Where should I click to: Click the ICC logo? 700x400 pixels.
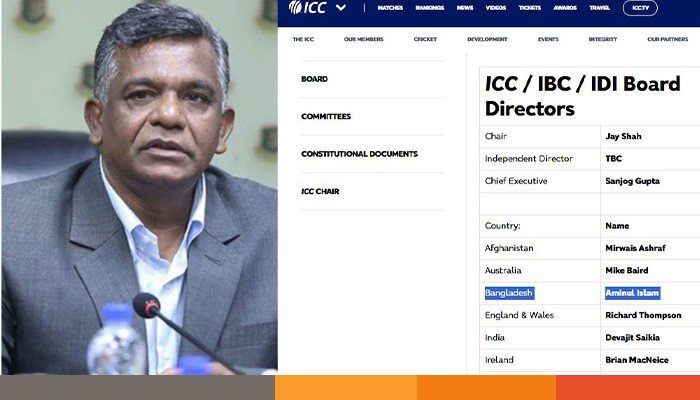[x=308, y=7]
